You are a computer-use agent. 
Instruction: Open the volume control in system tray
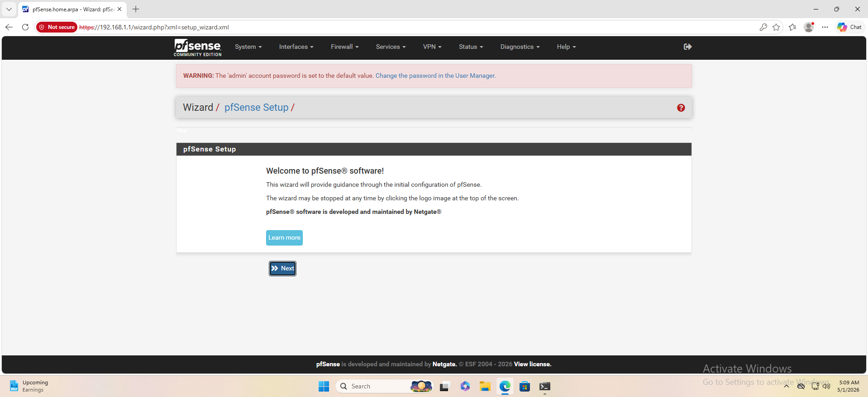826,386
